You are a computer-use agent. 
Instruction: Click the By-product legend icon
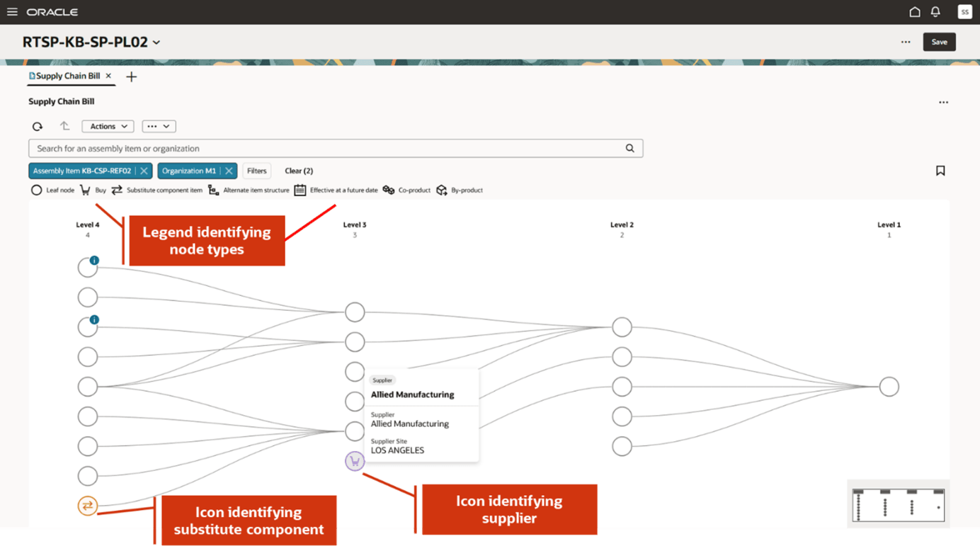pos(442,190)
